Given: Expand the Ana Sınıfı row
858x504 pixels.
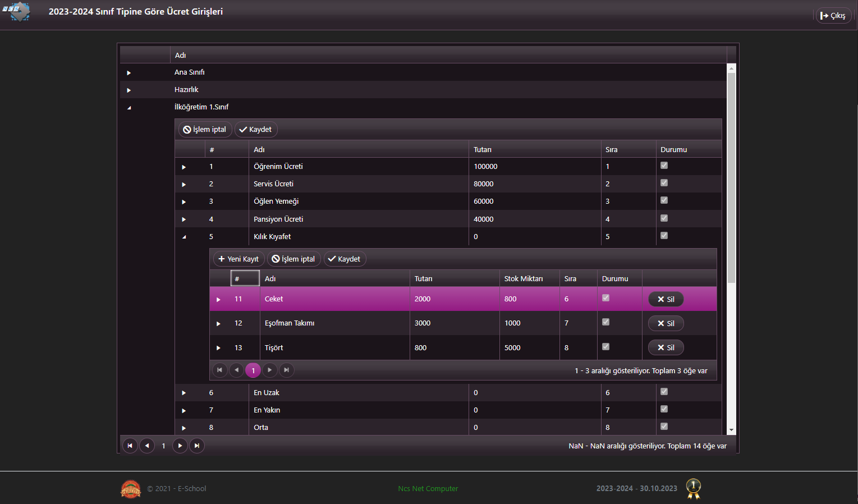Looking at the screenshot, I should coord(129,73).
